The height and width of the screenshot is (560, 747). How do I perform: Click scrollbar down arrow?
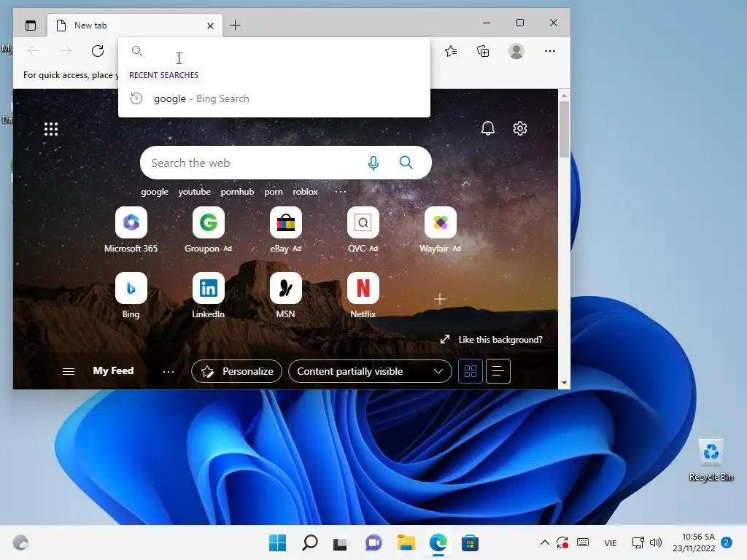tap(564, 382)
